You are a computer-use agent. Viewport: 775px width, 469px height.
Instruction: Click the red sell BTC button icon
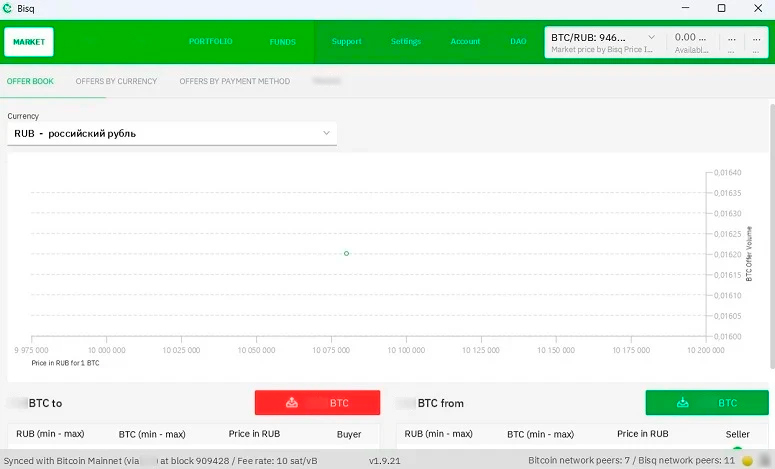tap(292, 403)
